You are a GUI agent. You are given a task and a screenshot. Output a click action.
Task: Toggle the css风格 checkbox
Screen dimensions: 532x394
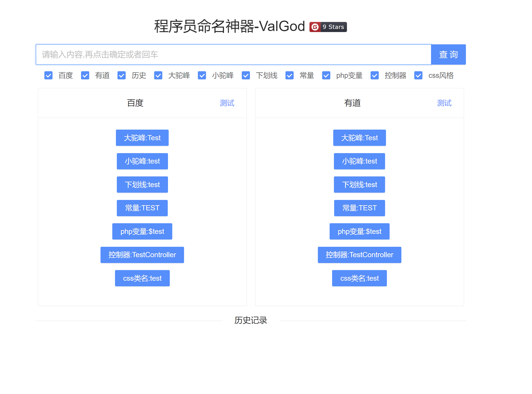(x=418, y=75)
